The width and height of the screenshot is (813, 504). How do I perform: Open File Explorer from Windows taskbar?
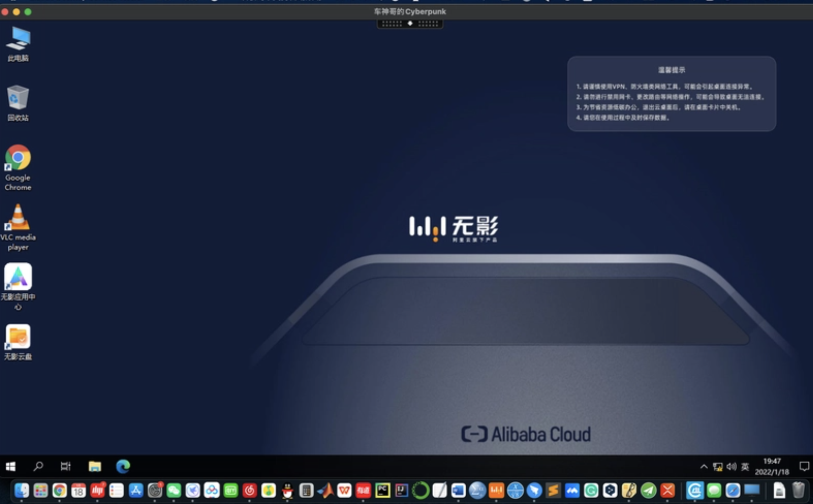click(x=95, y=466)
